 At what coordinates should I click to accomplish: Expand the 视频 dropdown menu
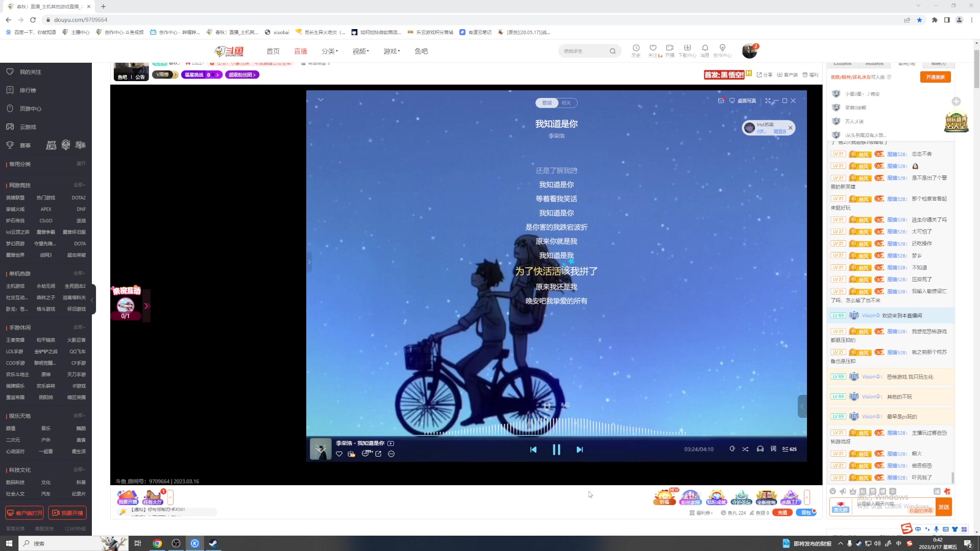pyautogui.click(x=361, y=51)
